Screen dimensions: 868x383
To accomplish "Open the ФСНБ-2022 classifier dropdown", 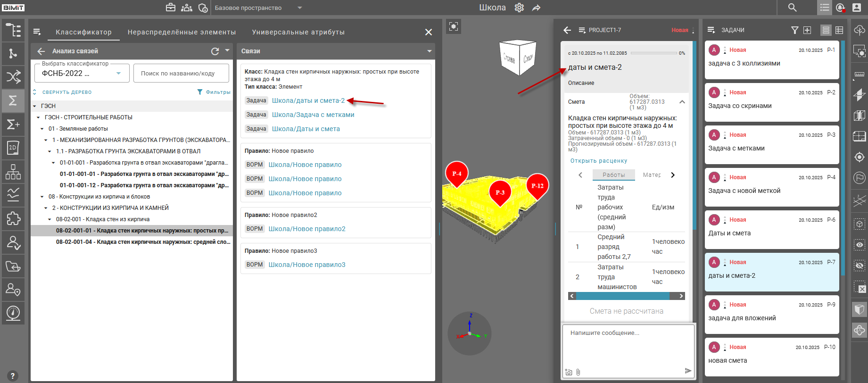I will coord(119,73).
